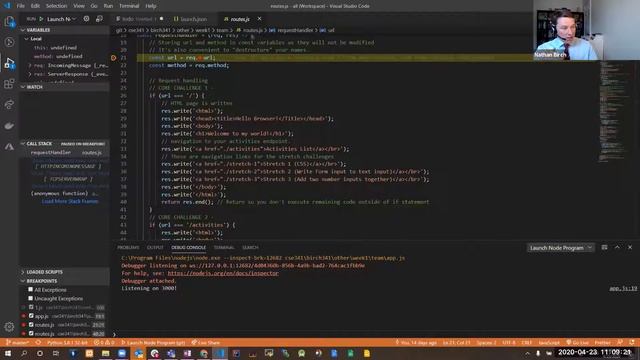Open the Run menu
Image resolution: width=640 pixels, height=360 pixels.
[108, 6]
